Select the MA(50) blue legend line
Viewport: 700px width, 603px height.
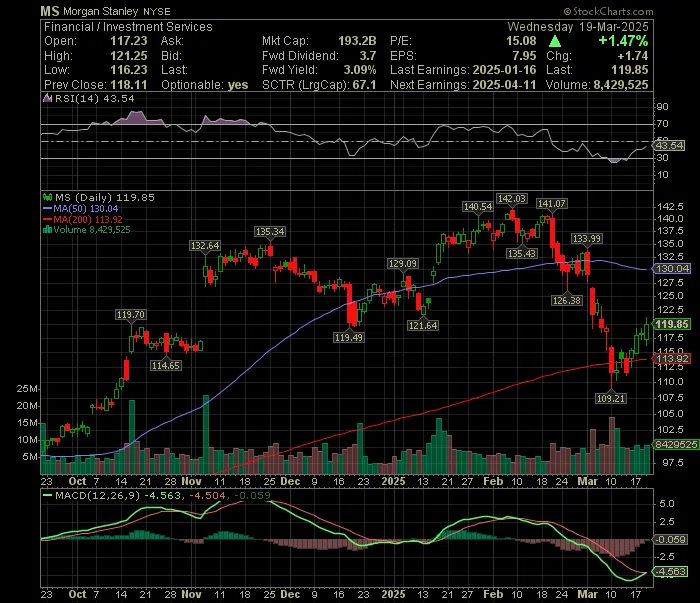tap(47, 208)
